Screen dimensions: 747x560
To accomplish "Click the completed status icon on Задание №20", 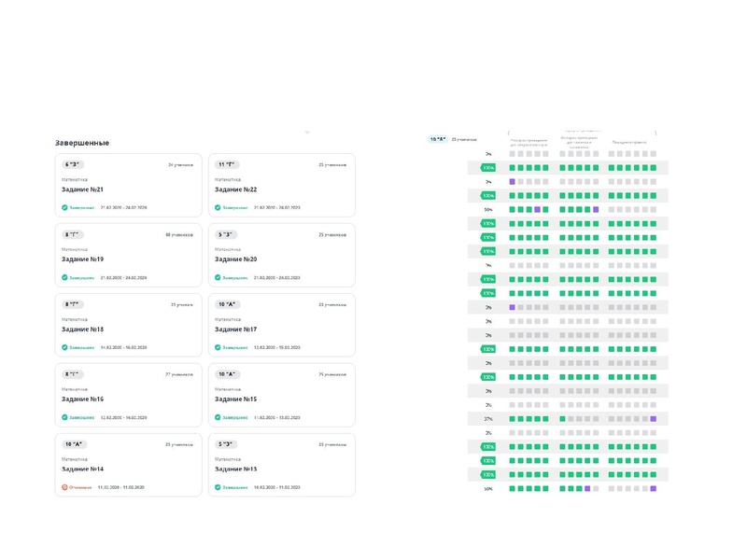I will pyautogui.click(x=218, y=277).
